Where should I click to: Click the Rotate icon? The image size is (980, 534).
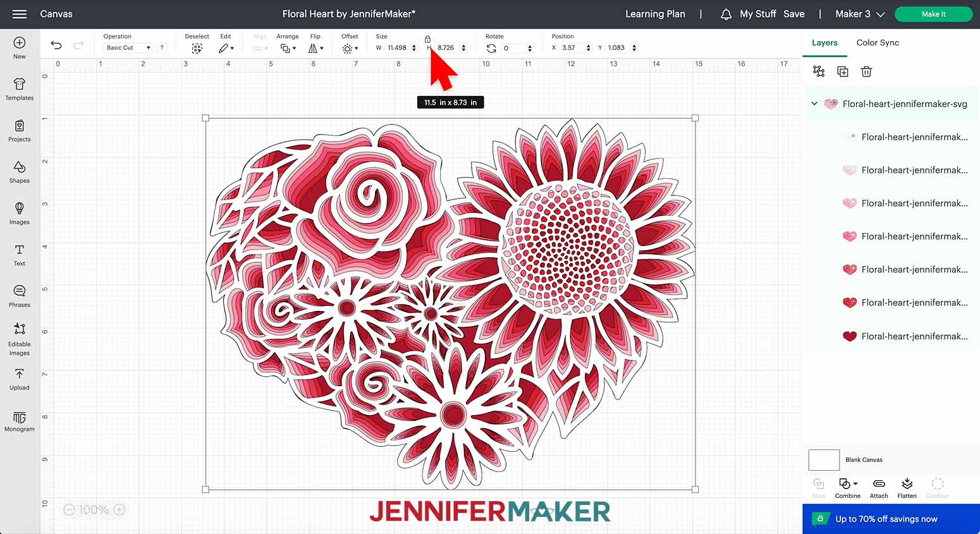491,48
